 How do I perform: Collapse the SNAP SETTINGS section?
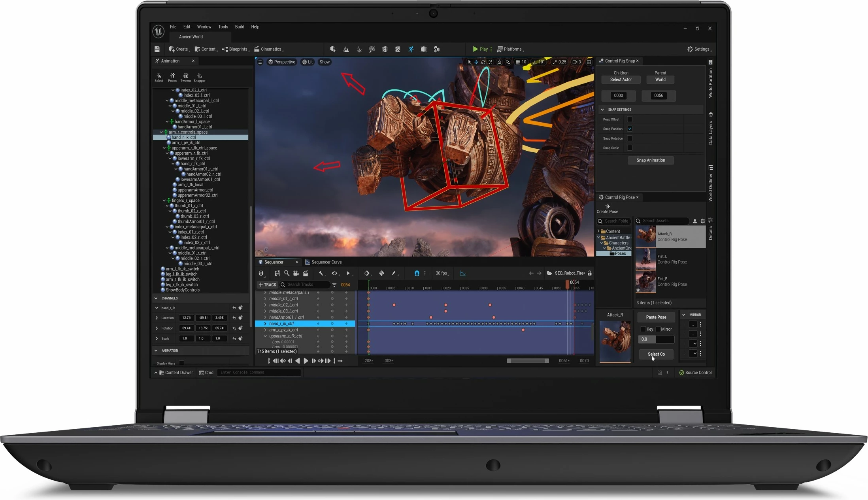point(602,109)
